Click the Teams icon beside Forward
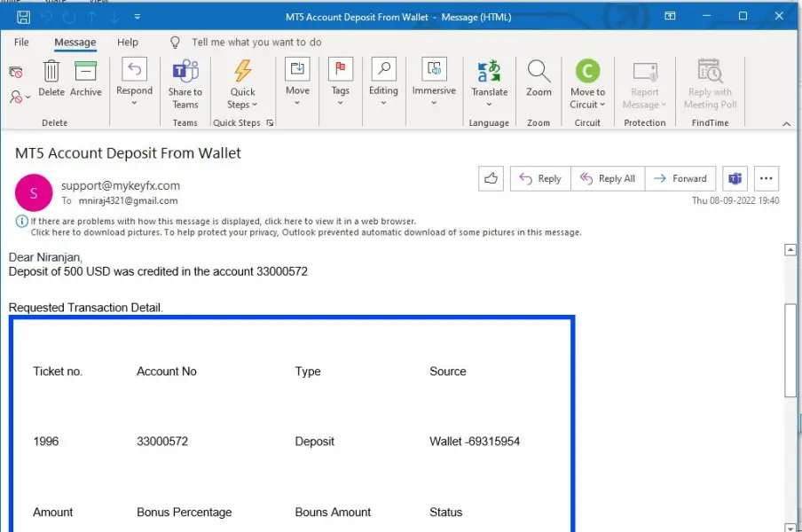Screen dimensions: 802x532 pos(735,178)
